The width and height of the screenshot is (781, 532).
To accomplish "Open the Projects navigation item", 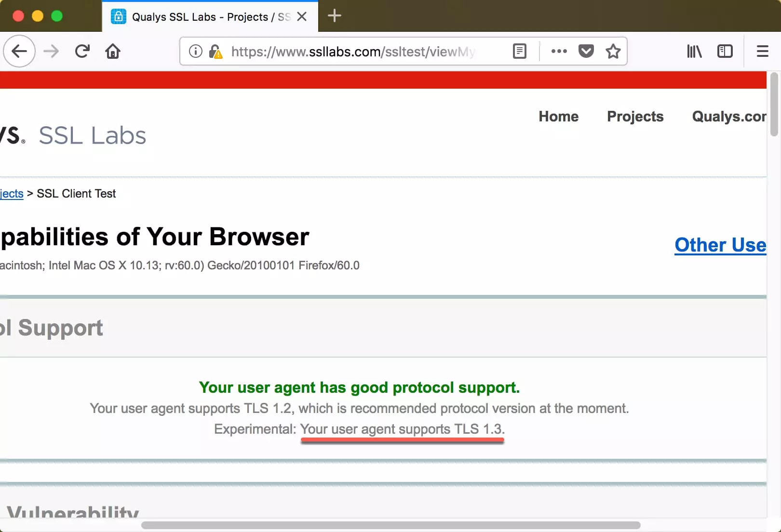I will coord(635,117).
